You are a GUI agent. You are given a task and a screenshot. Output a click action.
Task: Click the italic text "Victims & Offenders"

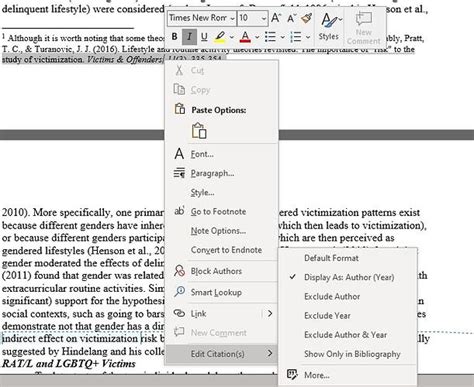(125, 60)
